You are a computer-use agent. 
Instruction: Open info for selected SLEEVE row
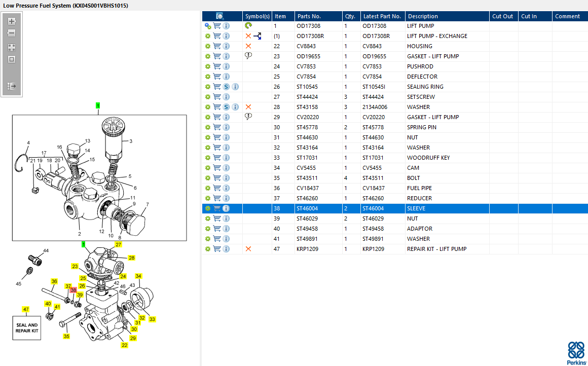point(226,208)
